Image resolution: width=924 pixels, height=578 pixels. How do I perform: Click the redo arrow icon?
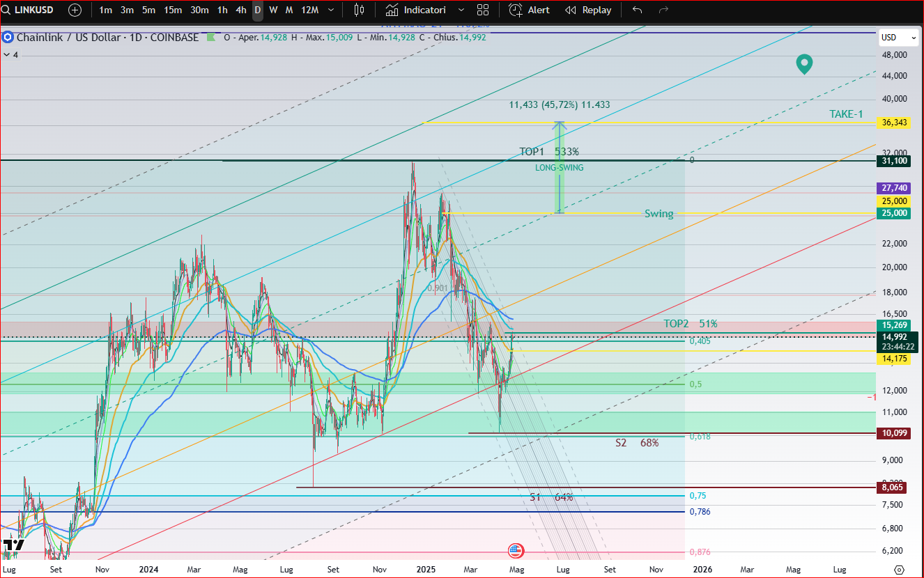point(663,10)
